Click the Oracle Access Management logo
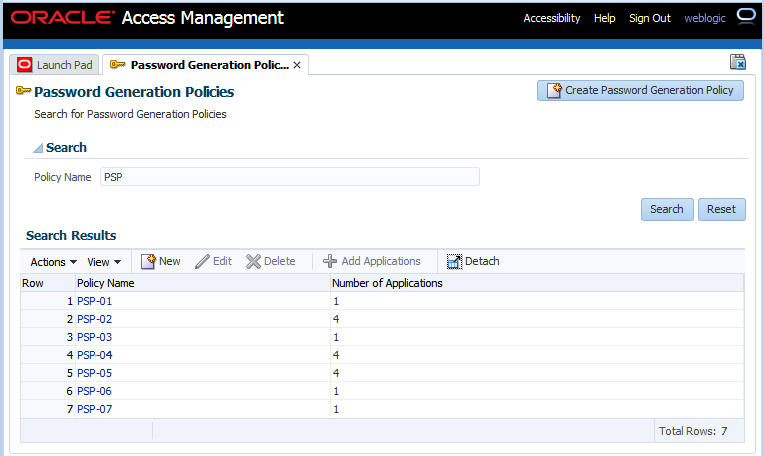The image size is (764, 456). point(147,18)
